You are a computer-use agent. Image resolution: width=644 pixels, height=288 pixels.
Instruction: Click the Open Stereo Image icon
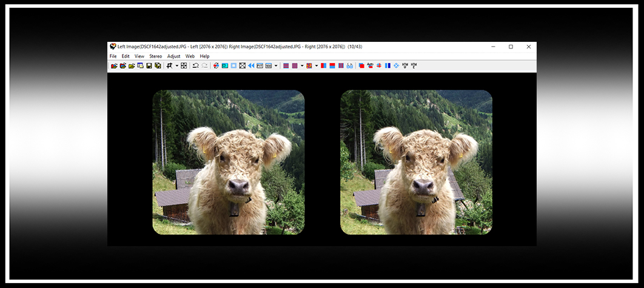click(x=113, y=65)
